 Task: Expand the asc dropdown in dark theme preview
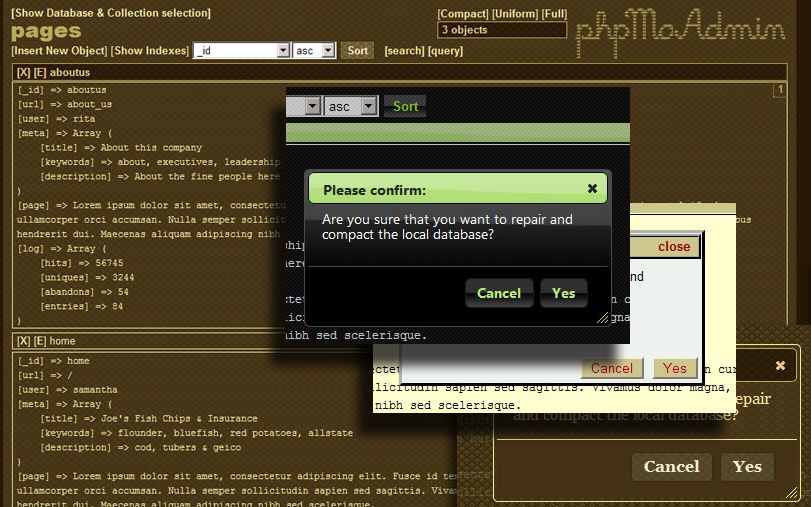click(x=368, y=106)
